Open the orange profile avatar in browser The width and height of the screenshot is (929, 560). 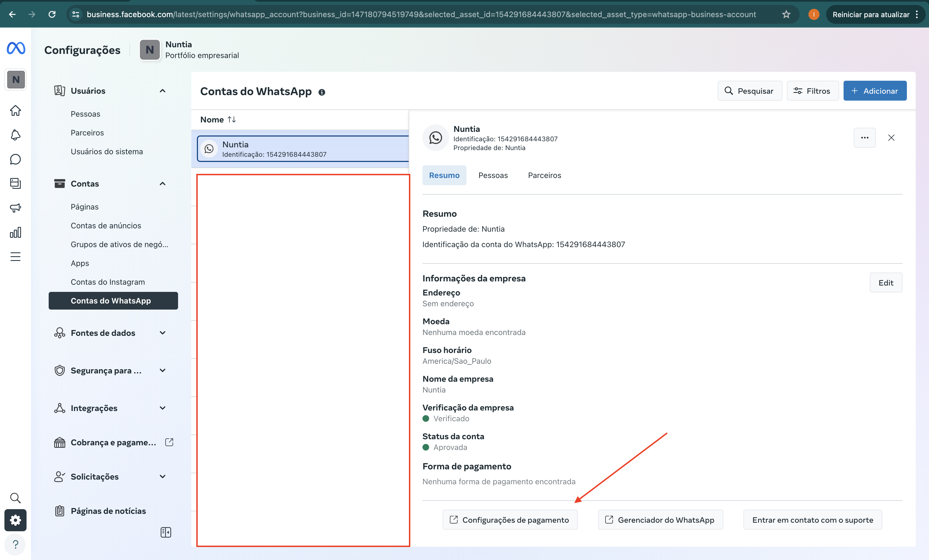(x=814, y=14)
